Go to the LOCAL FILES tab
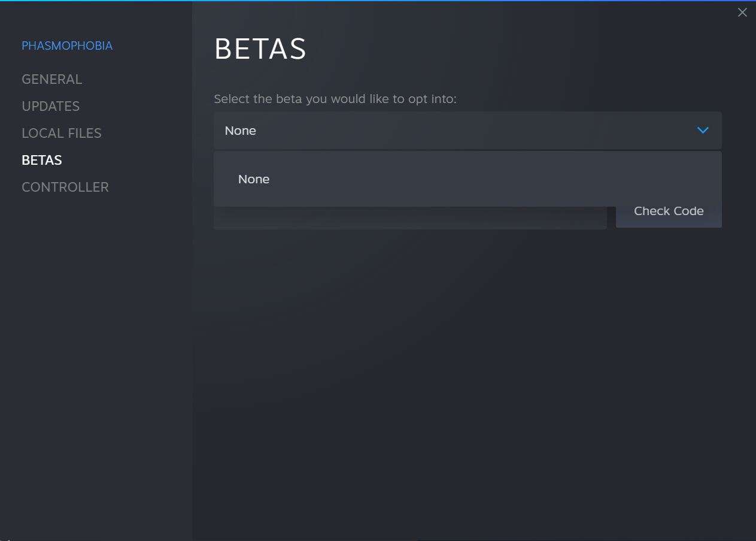 click(x=61, y=133)
